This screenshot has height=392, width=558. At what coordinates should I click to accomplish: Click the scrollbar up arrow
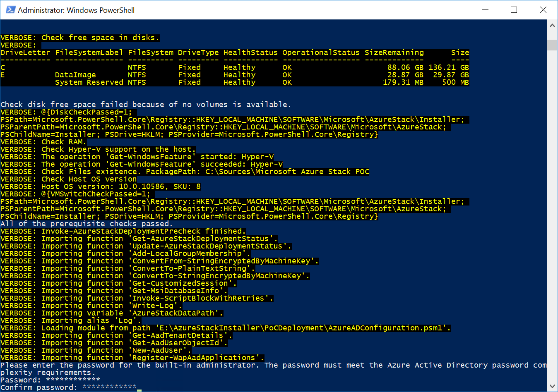(x=552, y=26)
